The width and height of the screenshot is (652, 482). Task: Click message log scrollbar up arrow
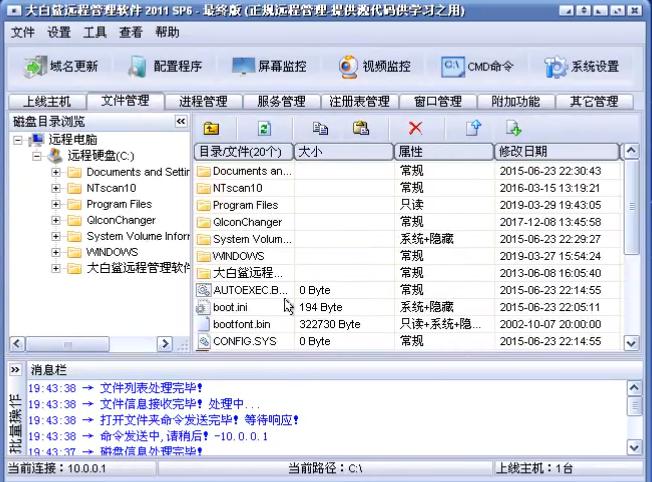[634, 388]
